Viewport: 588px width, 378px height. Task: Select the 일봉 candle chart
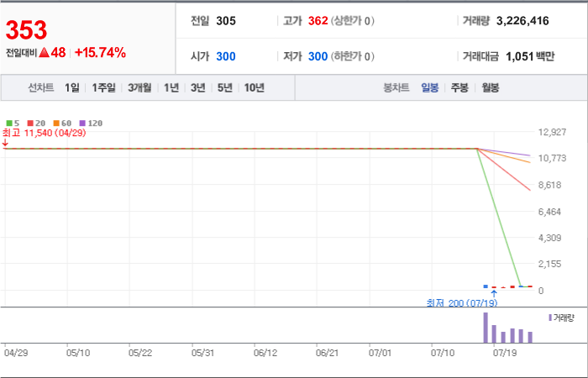click(430, 88)
